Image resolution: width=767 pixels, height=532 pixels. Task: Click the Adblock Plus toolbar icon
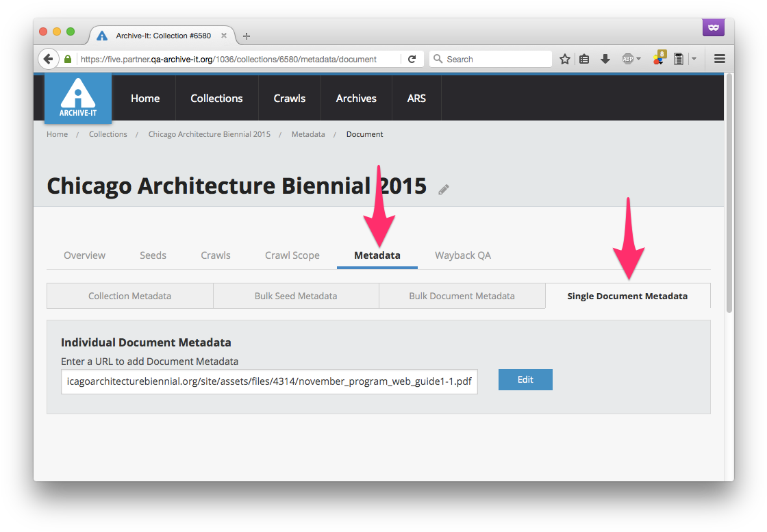pos(627,59)
